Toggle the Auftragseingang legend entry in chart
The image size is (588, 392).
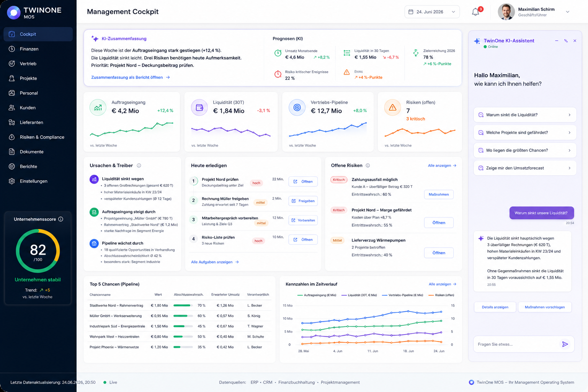coord(317,295)
